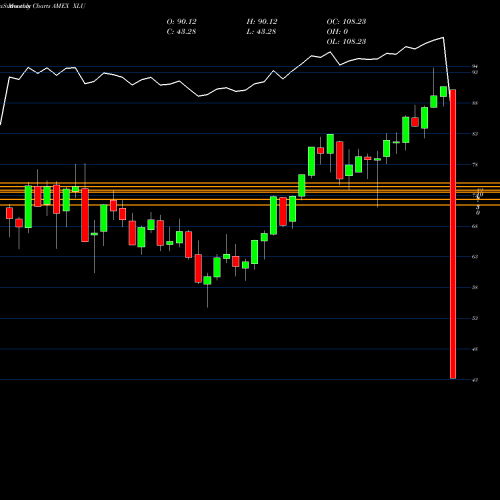Click the 'OH: 0' readout
The width and height of the screenshot is (500, 500).
(337, 32)
